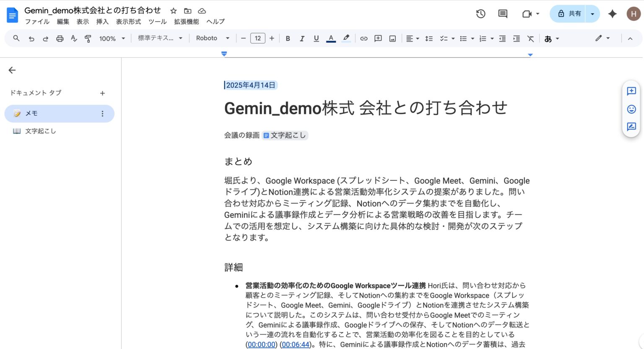
Task: Open the 00:00:00 timestamp link
Action: pos(261,344)
